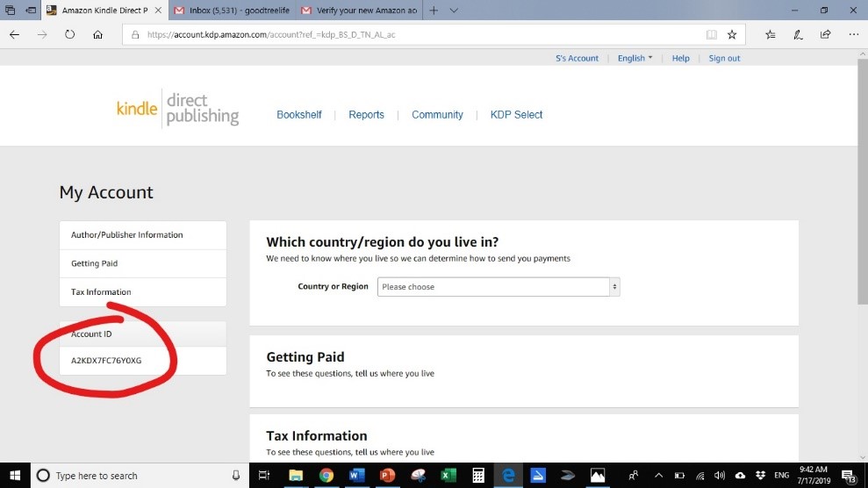
Task: Open the Help link
Action: pos(680,58)
